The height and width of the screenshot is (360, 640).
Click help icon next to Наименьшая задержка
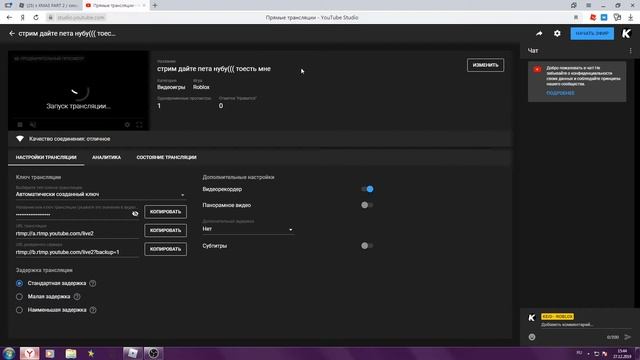click(93, 310)
